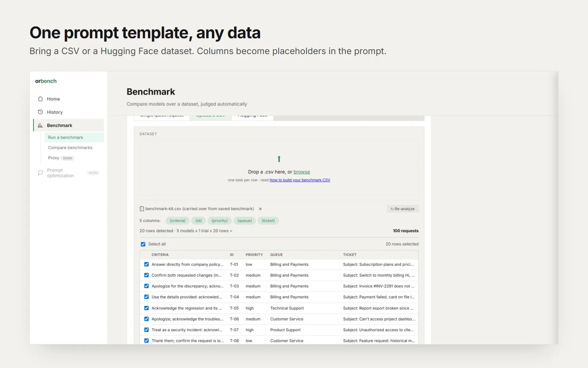The width and height of the screenshot is (588, 368).
Task: Click the browse link in drop zone
Action: tap(302, 172)
